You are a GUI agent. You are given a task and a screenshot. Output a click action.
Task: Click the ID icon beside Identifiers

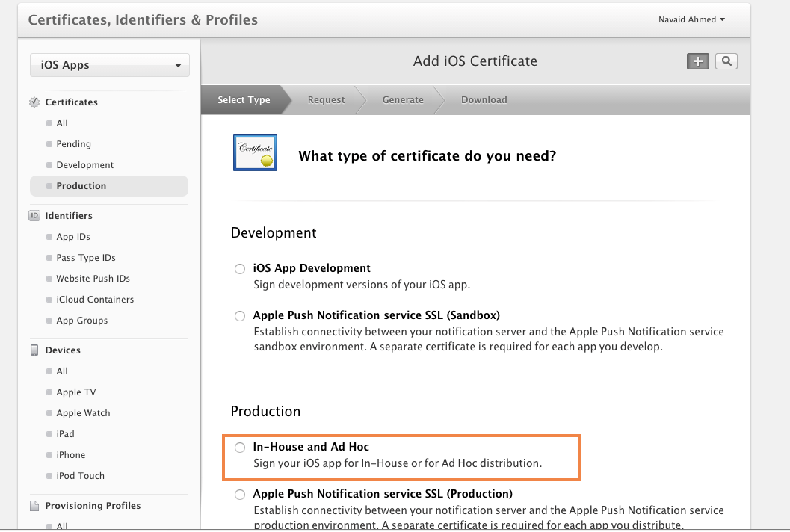click(34, 215)
